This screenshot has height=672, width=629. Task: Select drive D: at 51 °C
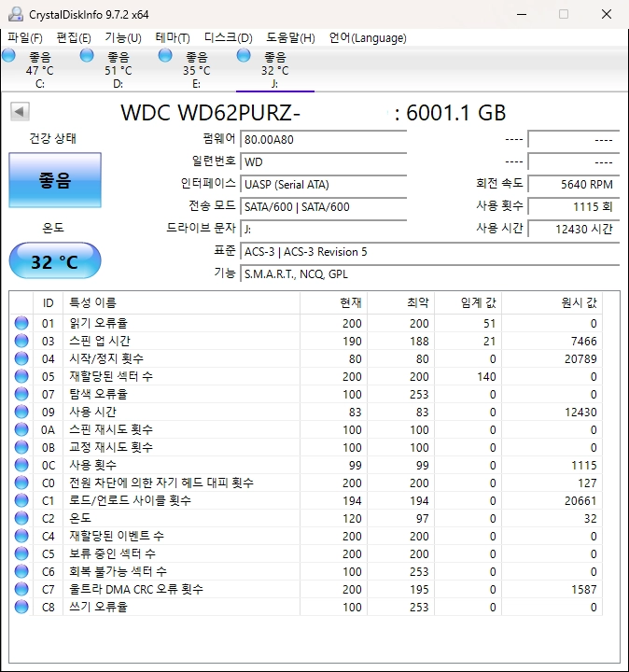click(119, 69)
